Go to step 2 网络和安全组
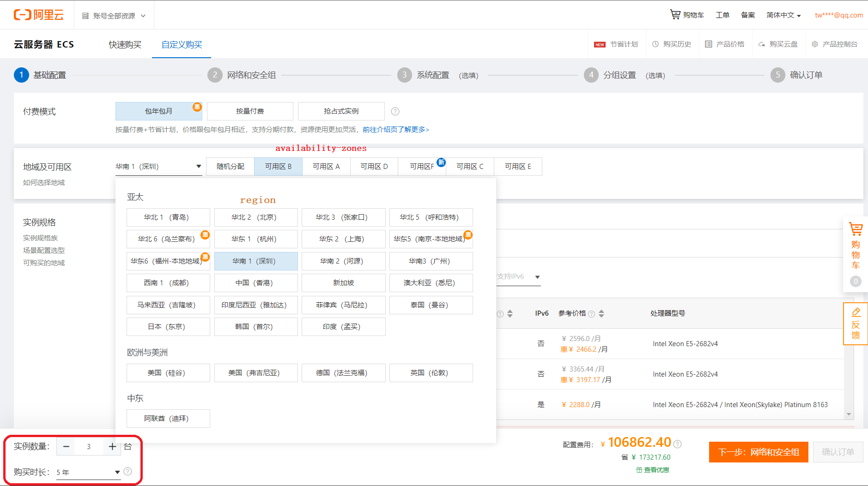This screenshot has width=868, height=486. coord(242,75)
